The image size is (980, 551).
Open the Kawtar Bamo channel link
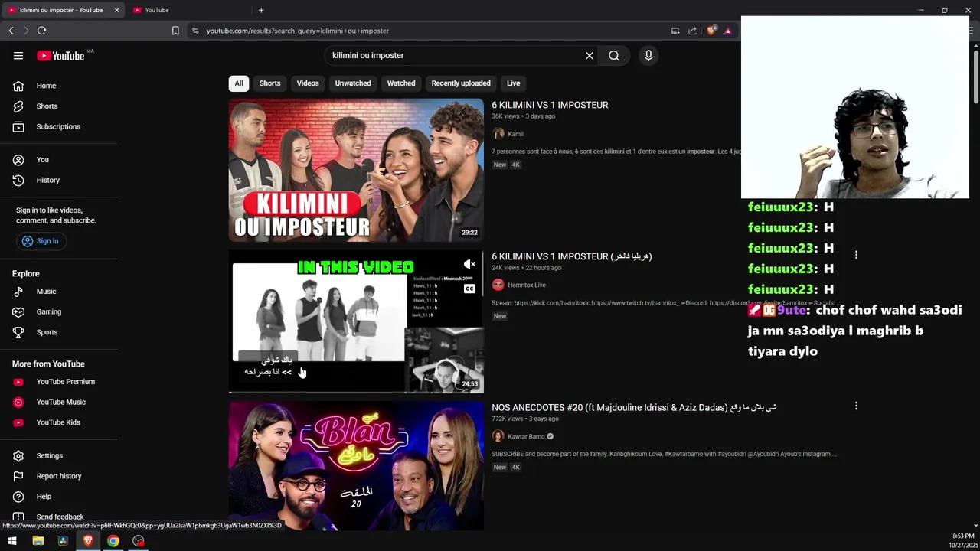click(526, 436)
